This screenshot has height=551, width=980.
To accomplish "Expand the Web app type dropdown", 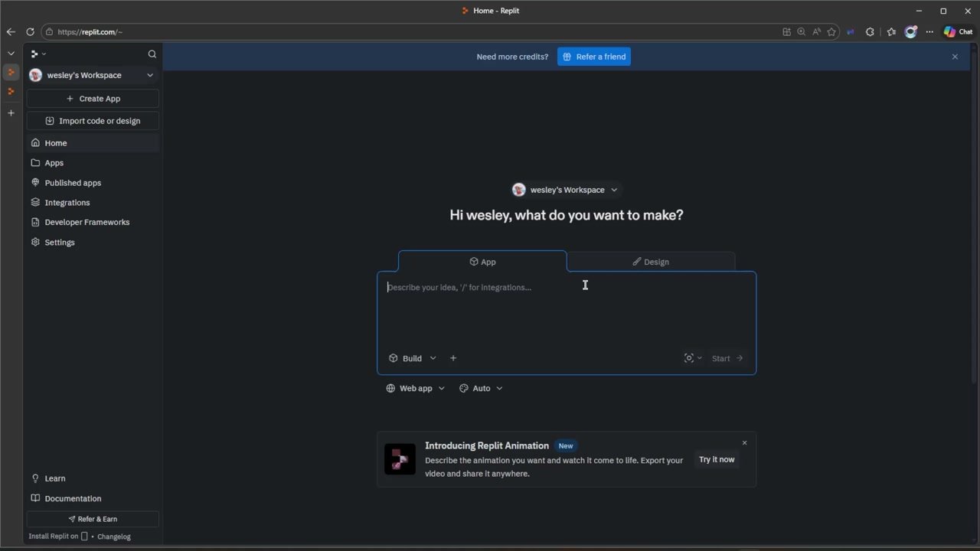I will (415, 388).
